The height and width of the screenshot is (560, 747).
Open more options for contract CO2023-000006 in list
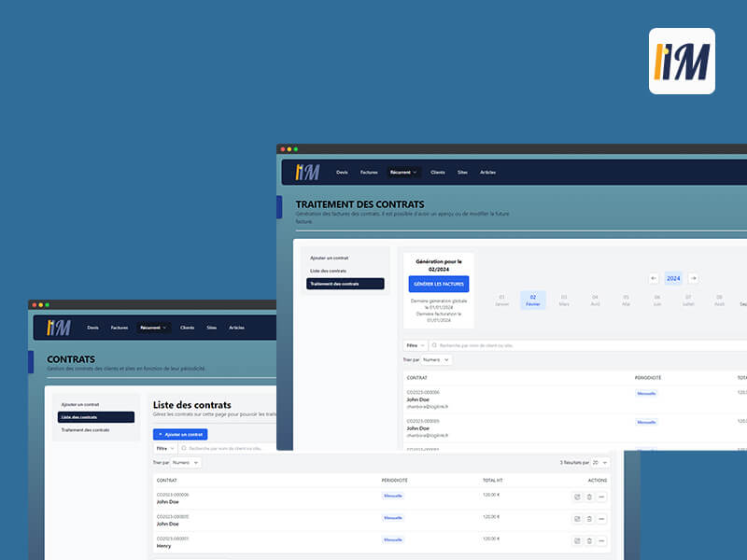pos(601,497)
